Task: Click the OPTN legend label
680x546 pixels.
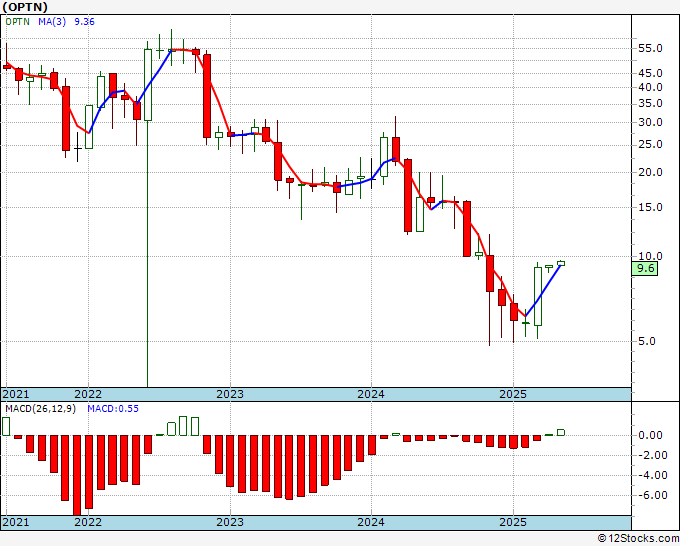Action: (x=17, y=22)
